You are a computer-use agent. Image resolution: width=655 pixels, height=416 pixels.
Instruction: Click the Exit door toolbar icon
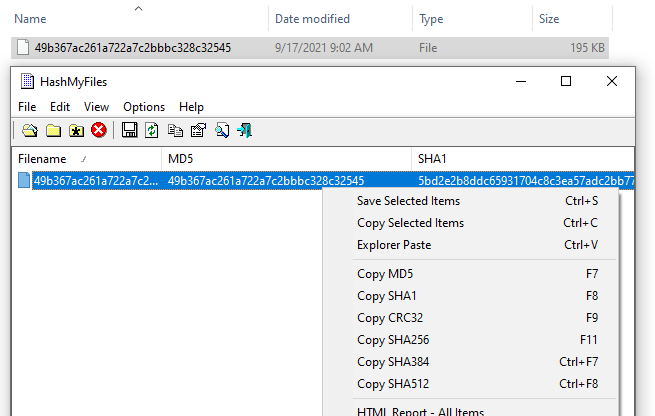coord(244,130)
